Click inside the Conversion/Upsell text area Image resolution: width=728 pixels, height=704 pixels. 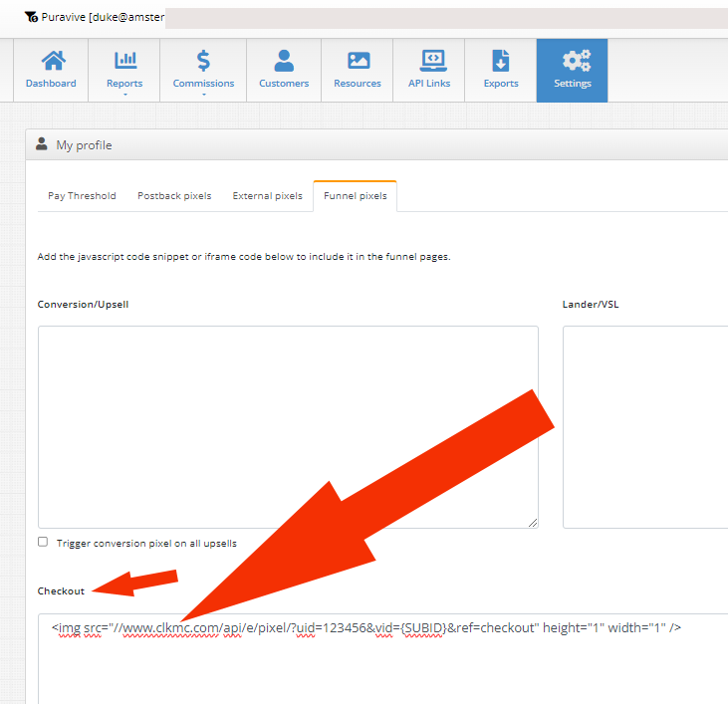click(288, 427)
